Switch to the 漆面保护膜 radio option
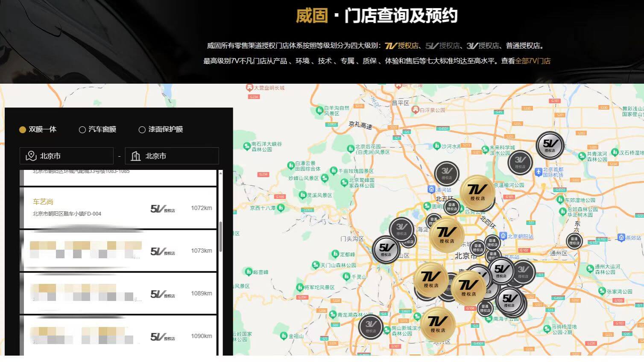Image resolution: width=644 pixels, height=362 pixels. pyautogui.click(x=142, y=130)
